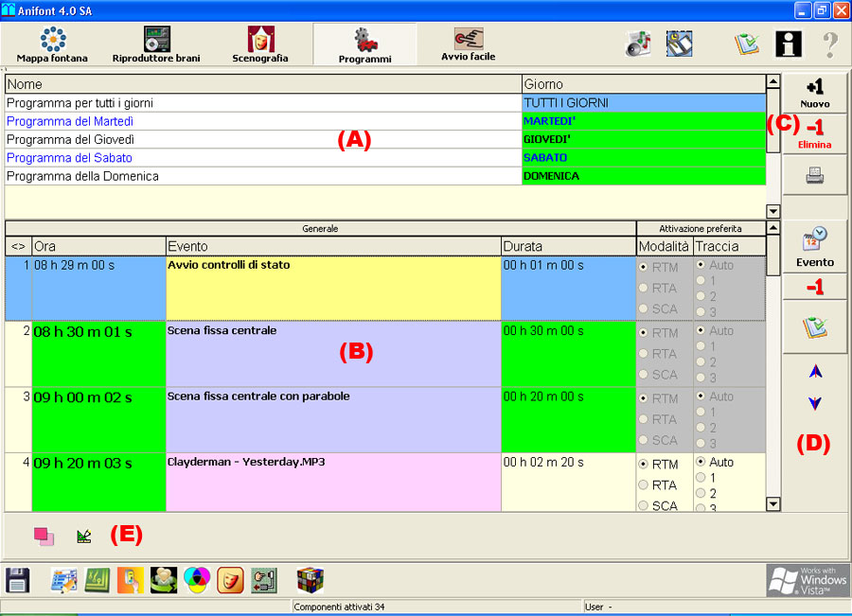Select SCA mode for Clayderman event
Screen dimensions: 852x616
[644, 505]
